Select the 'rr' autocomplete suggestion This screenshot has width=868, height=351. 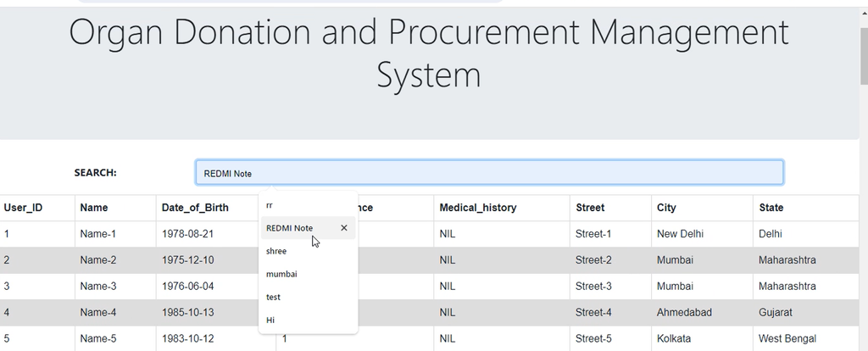(x=308, y=205)
